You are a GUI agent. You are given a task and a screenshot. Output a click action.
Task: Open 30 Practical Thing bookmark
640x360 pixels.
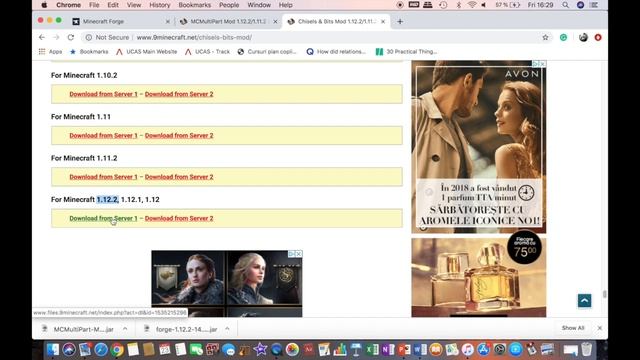click(407, 51)
